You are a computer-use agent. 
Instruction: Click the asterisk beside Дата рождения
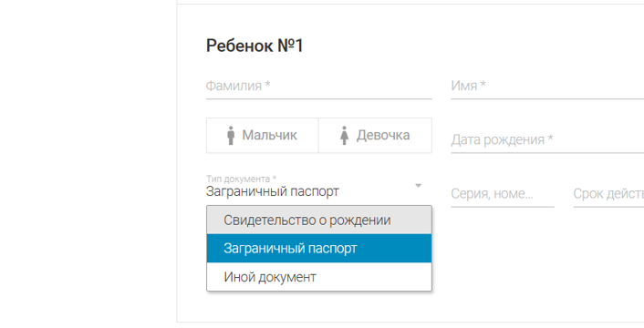[x=550, y=138]
